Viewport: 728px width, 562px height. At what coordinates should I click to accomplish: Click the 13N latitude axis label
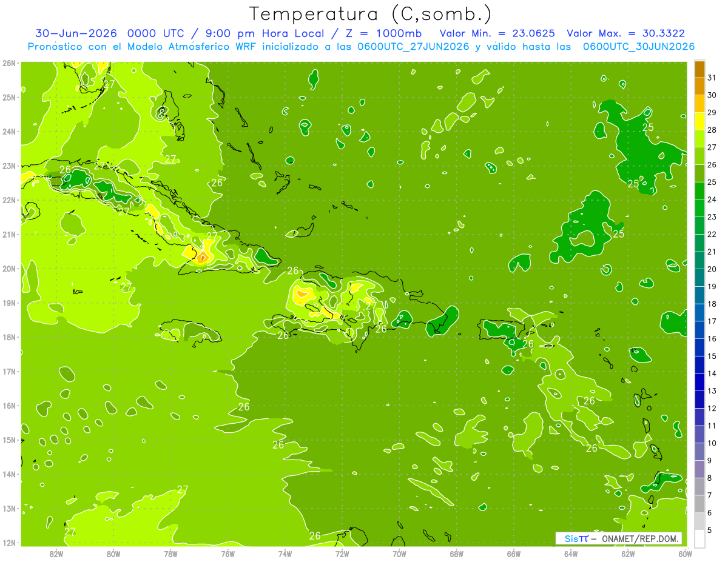[x=9, y=508]
